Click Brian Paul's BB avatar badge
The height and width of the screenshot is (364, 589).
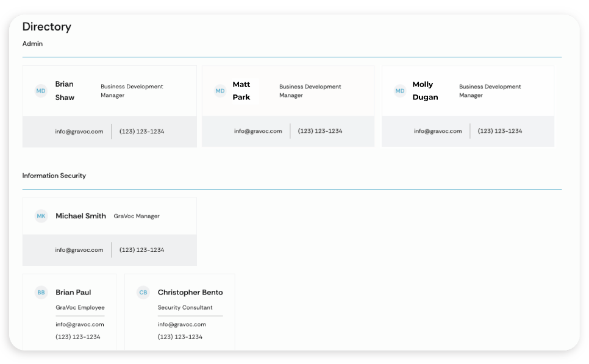[41, 292]
